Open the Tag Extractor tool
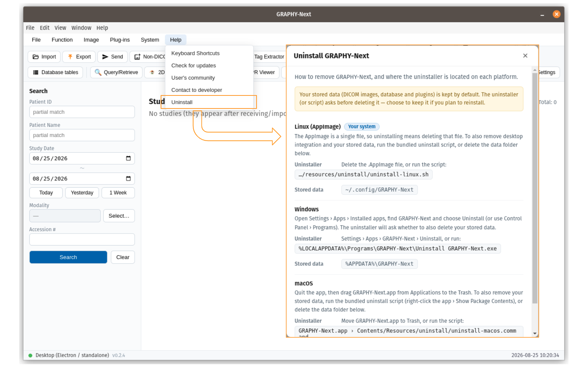The image size is (588, 367). point(269,57)
